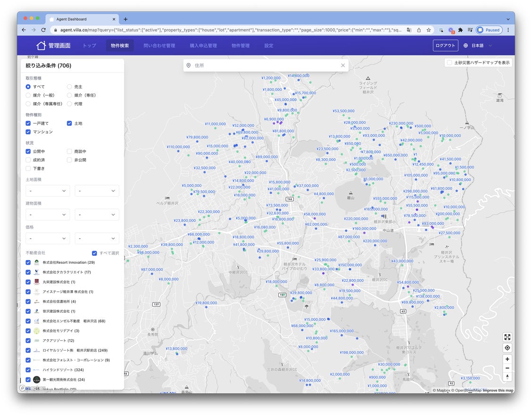532x416 pixels.
Task: Reset map compass bearing to north
Action: [507, 377]
